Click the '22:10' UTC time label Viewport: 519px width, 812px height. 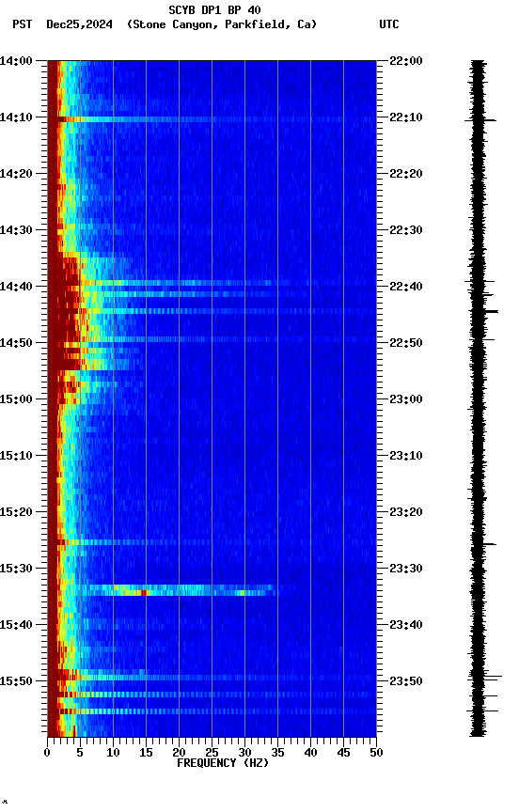(406, 117)
